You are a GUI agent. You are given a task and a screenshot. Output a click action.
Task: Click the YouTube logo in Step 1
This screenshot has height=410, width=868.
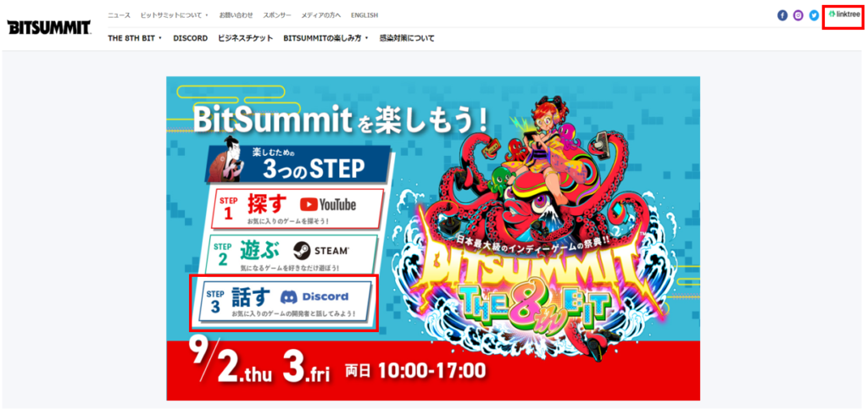tap(328, 205)
